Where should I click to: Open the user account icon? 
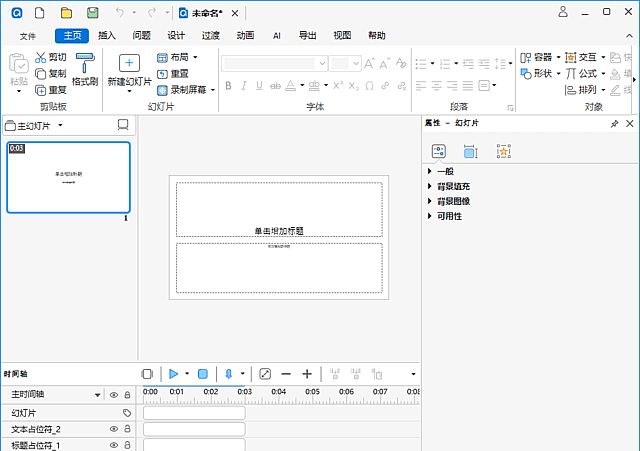pyautogui.click(x=563, y=12)
